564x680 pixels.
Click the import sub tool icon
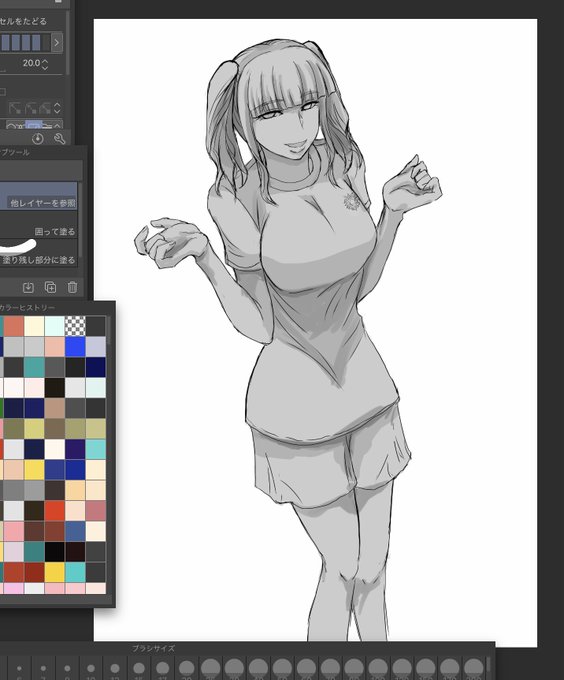click(28, 287)
